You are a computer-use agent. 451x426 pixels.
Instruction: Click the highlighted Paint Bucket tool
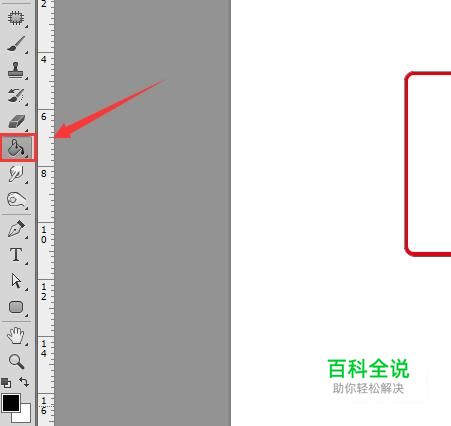coord(17,148)
